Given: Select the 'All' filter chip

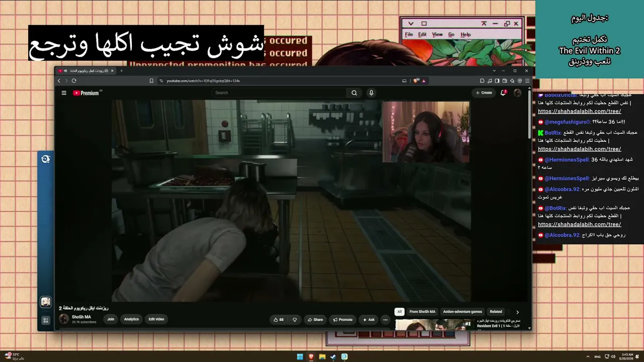Looking at the screenshot, I should (x=399, y=312).
